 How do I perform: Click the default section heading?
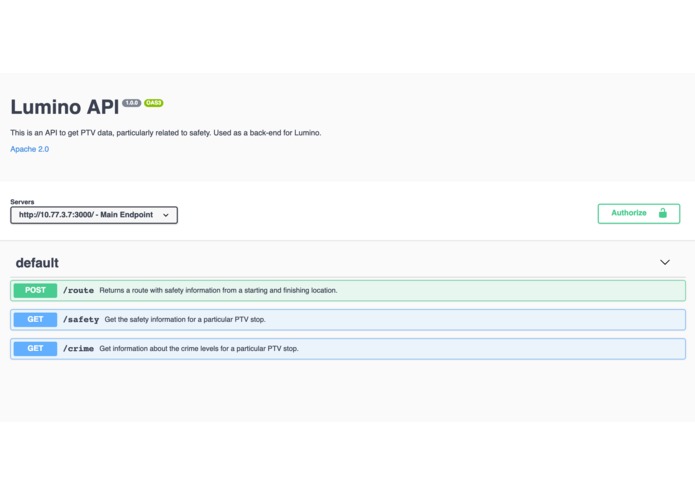click(37, 263)
